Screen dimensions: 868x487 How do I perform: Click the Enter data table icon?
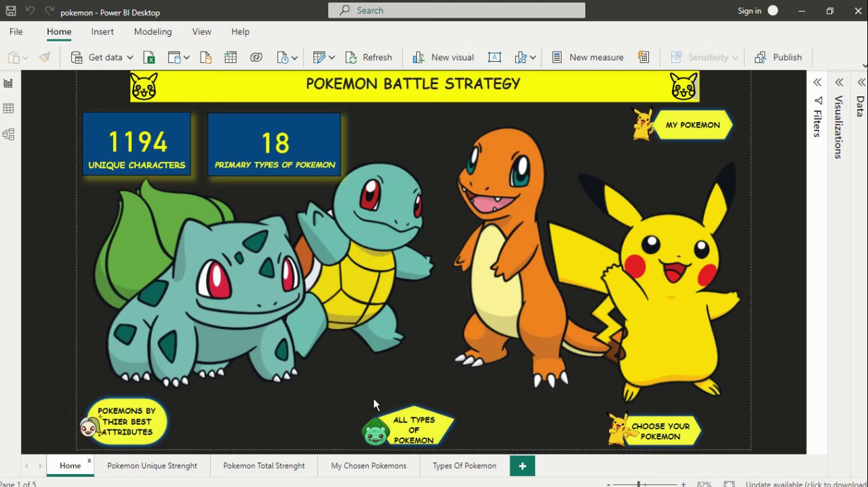231,58
